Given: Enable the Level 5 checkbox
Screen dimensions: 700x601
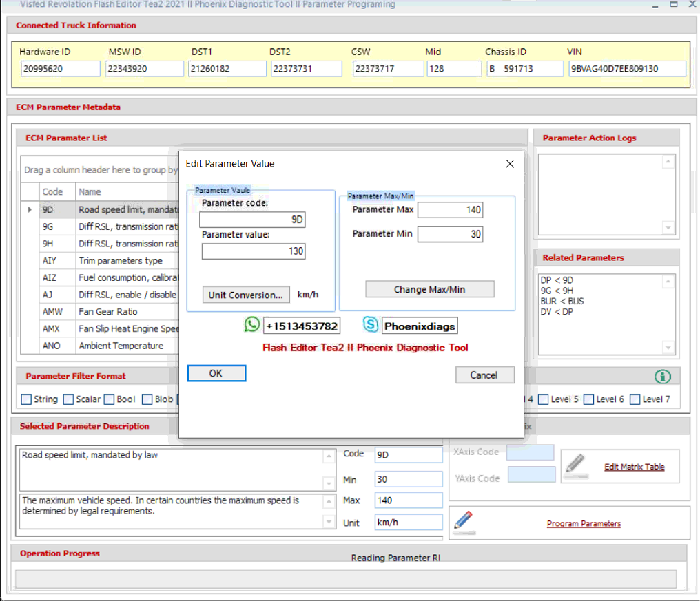Looking at the screenshot, I should tap(544, 399).
